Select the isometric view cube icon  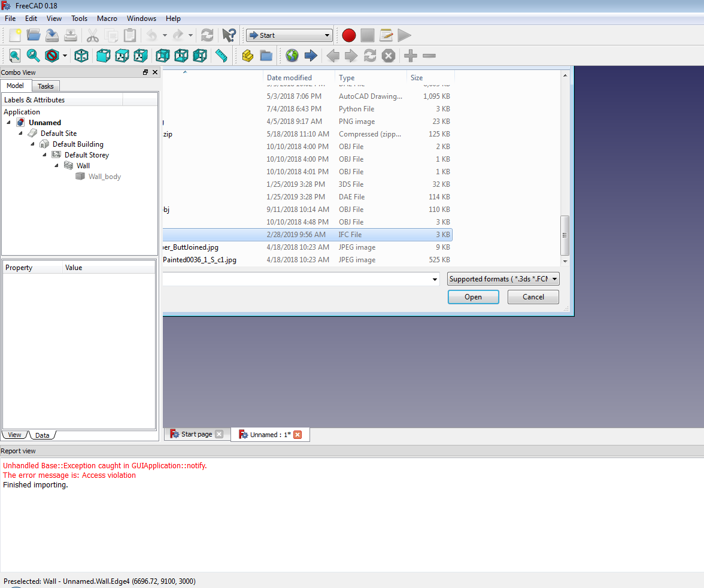point(81,55)
